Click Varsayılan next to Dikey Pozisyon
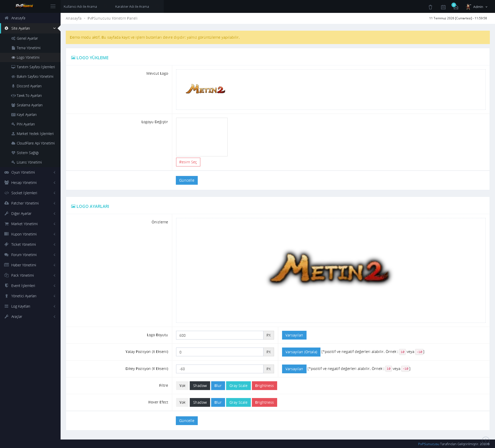Screen dimensions: 495x448 [294, 369]
